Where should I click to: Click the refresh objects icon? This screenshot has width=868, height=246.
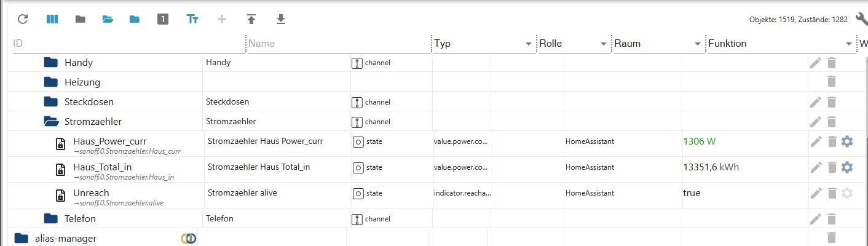pos(23,19)
